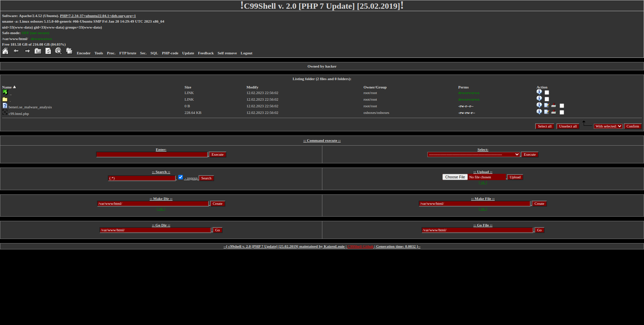644x325 pixels.
Task: Click the C99Shell Github link in footer
Action: (x=360, y=247)
